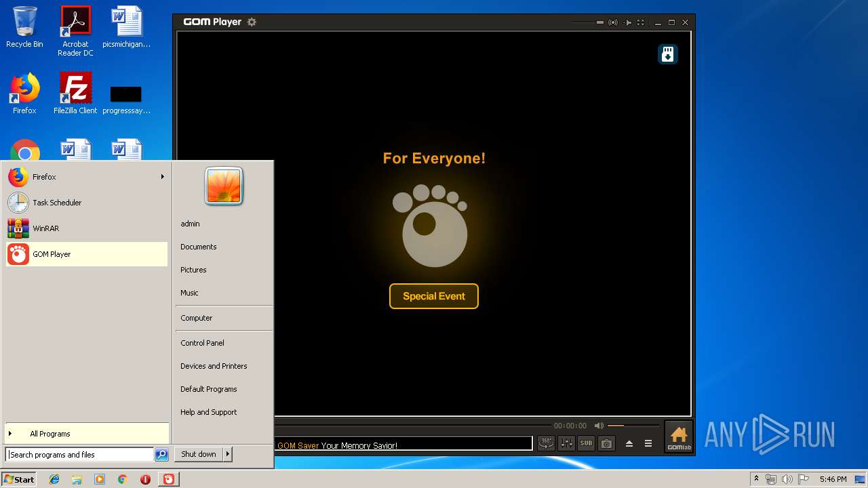Click the broadcast signal icon in title bar
Viewport: 868px width, 488px height.
(613, 22)
